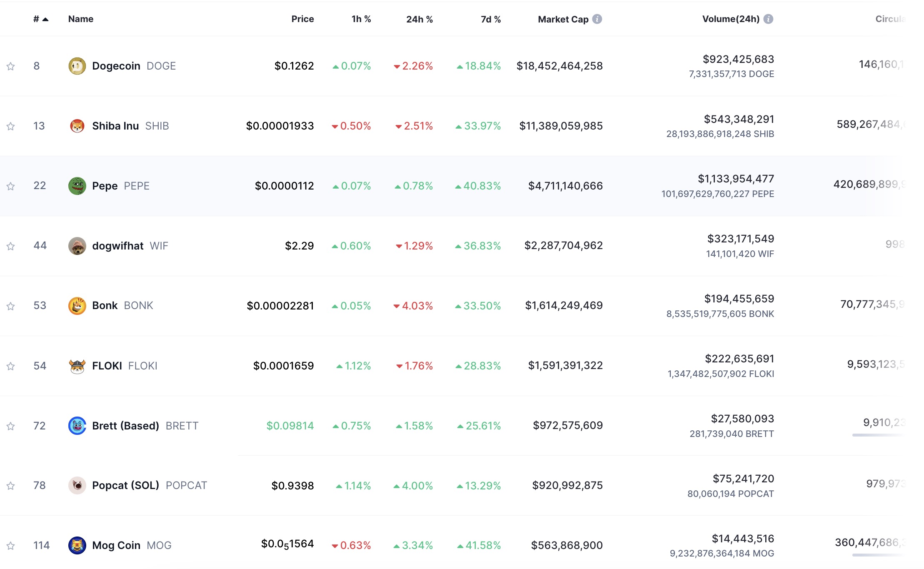The height and width of the screenshot is (569, 924).
Task: Click Bonk 24h change 4.03%
Action: [413, 306]
